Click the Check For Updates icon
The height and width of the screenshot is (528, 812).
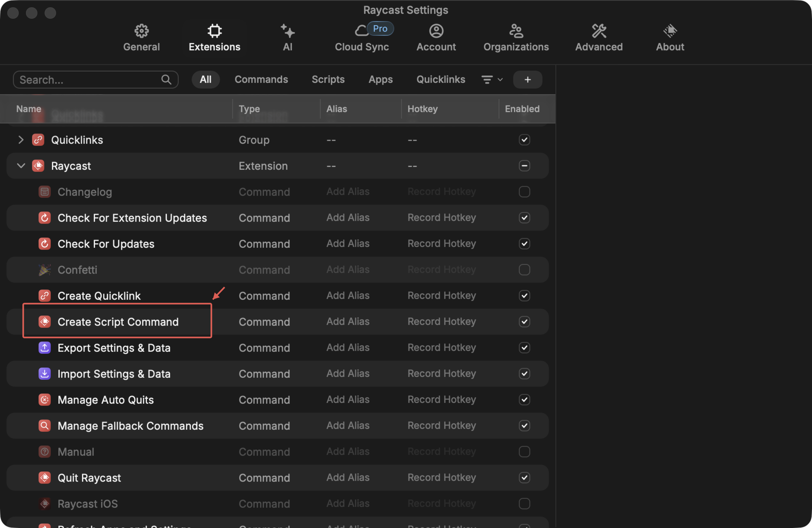coord(45,244)
